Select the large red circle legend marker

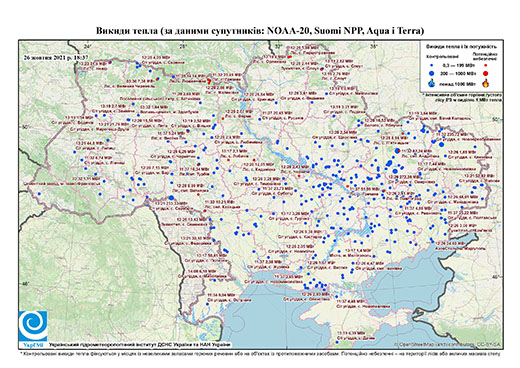(x=485, y=73)
